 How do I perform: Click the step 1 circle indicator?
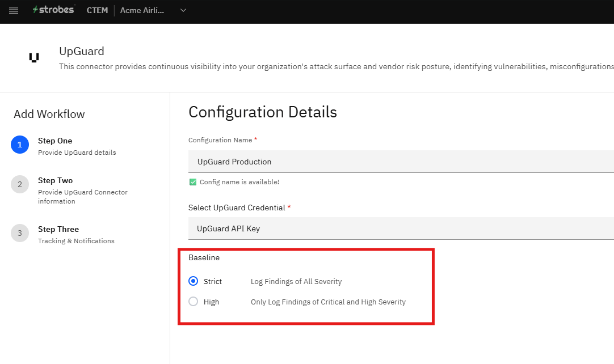pos(20,145)
